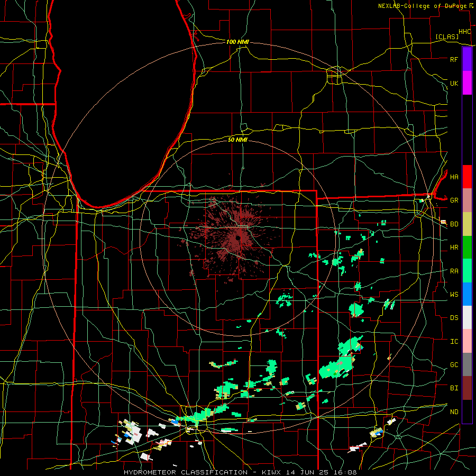Click the RA legend label

pos(454,271)
